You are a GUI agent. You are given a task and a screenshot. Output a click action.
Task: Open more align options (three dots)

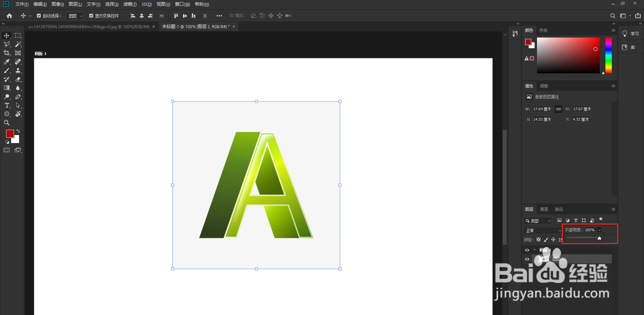coord(219,16)
